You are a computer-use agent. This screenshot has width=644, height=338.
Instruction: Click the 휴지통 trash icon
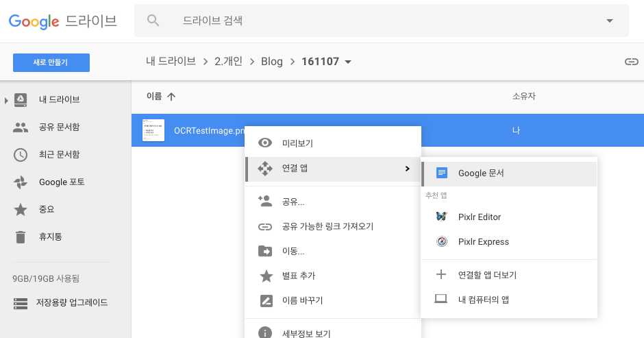pyautogui.click(x=21, y=237)
